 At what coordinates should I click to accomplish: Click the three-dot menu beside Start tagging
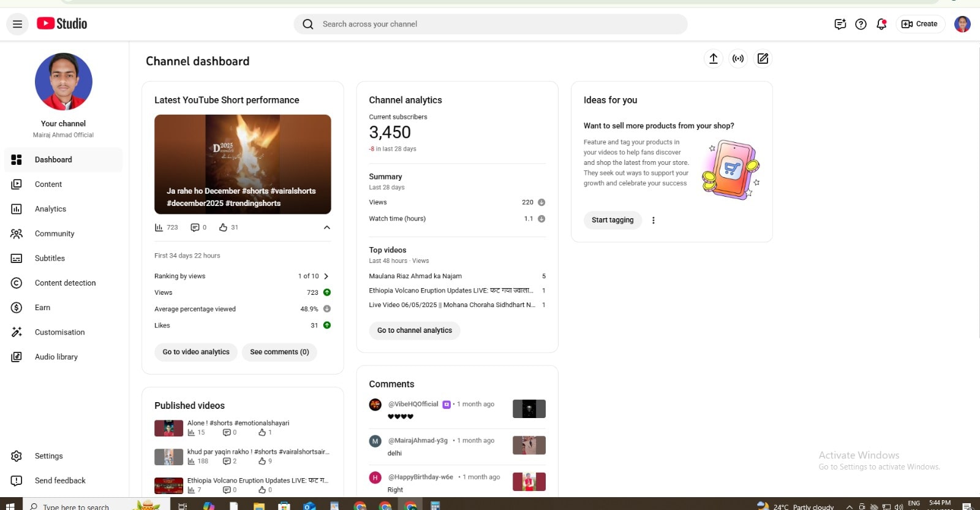(x=654, y=220)
